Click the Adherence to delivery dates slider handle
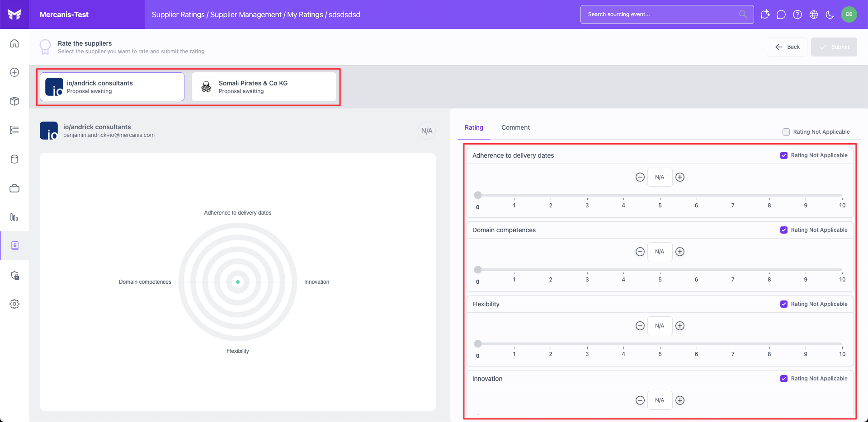 478,195
